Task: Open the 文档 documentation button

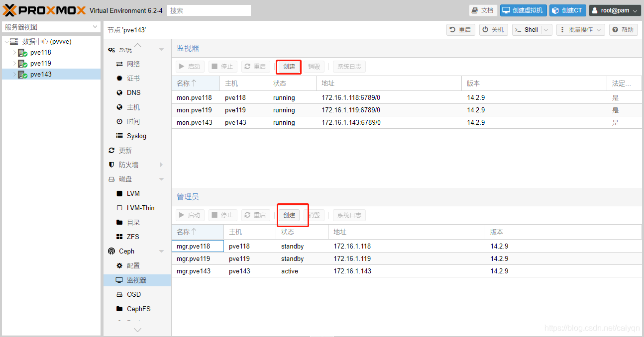Action: click(483, 10)
